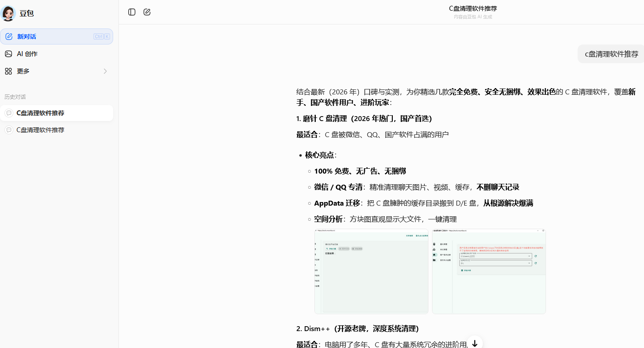
Task: Click the new chat pencil icon in the top bar
Action: [147, 12]
